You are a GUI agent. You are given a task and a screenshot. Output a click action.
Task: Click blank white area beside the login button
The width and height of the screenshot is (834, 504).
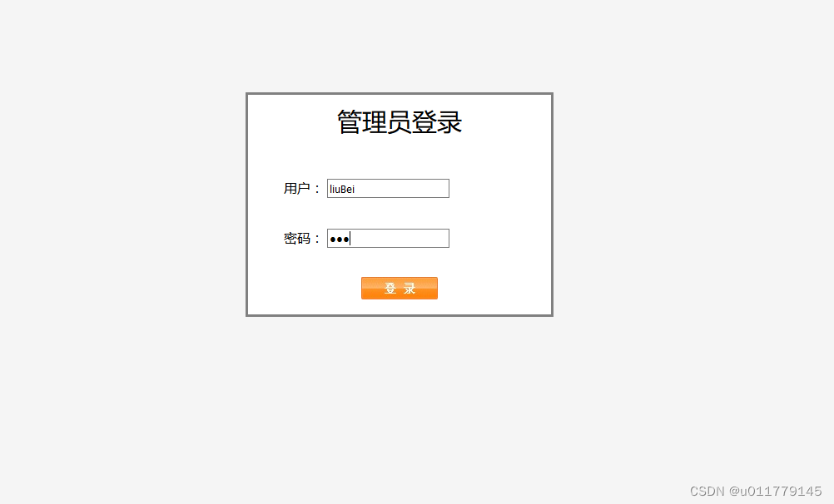click(494, 288)
